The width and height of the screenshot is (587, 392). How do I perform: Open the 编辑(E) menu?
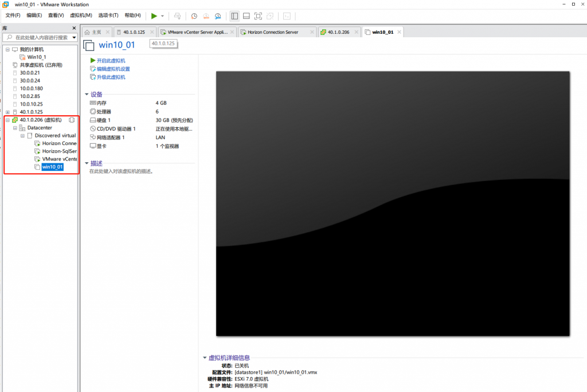[x=34, y=15]
